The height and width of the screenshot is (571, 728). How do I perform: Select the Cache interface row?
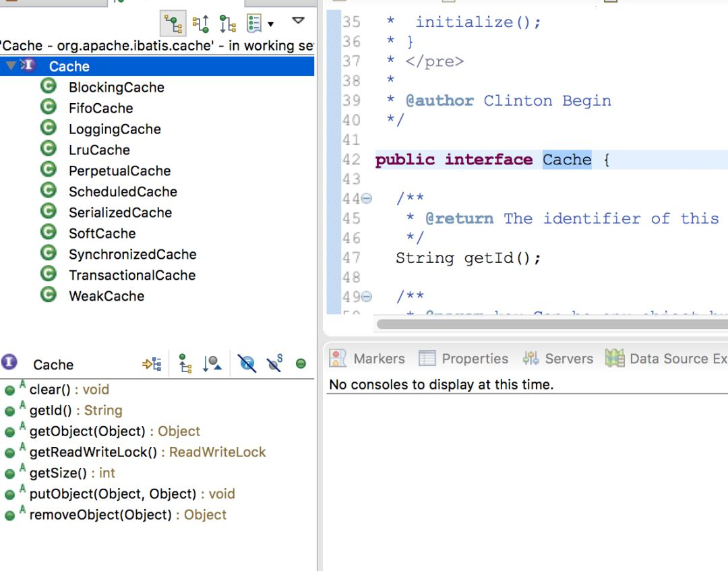[x=157, y=66]
